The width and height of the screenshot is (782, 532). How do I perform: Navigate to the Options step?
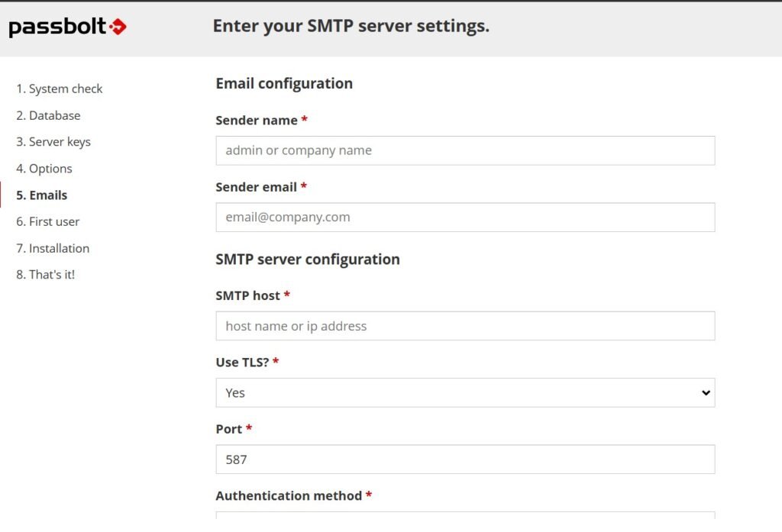[x=44, y=169]
